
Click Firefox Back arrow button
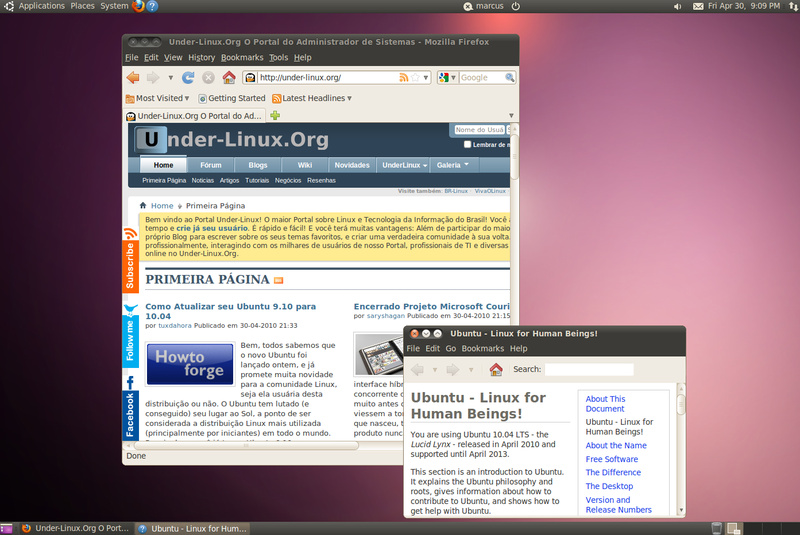(x=133, y=78)
